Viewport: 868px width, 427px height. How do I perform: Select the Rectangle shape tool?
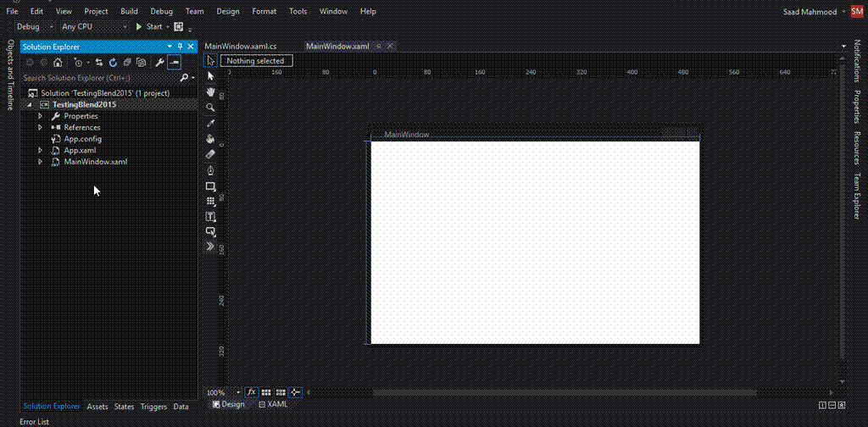(x=210, y=186)
